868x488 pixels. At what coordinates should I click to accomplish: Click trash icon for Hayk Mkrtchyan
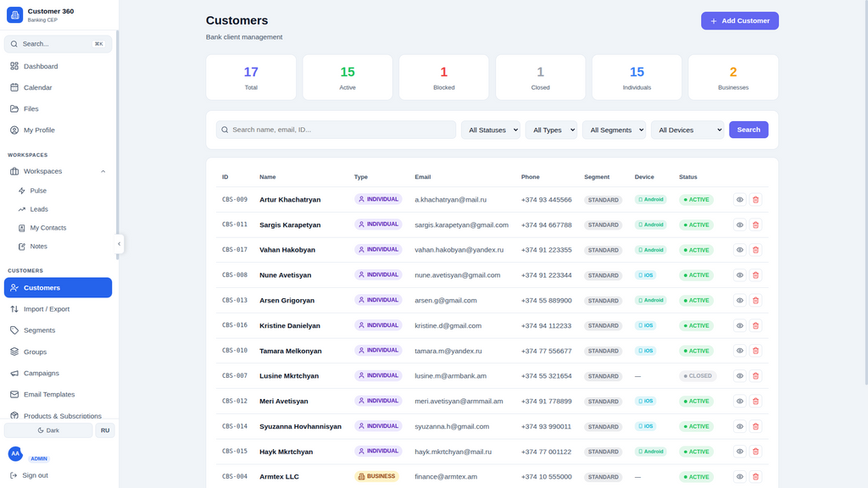pyautogui.click(x=755, y=452)
